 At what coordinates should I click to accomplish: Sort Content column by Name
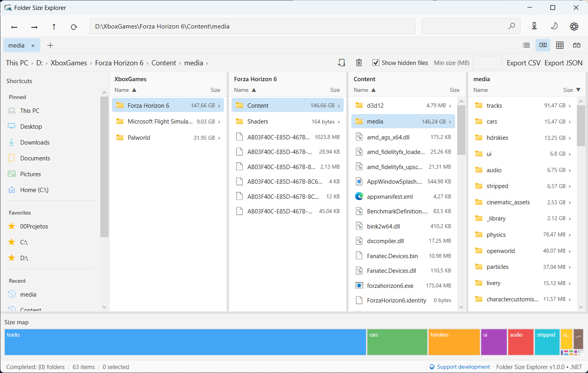pos(364,90)
